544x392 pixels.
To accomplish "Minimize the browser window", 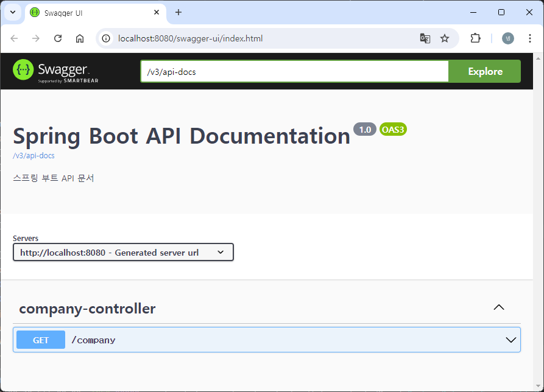I will click(473, 12).
